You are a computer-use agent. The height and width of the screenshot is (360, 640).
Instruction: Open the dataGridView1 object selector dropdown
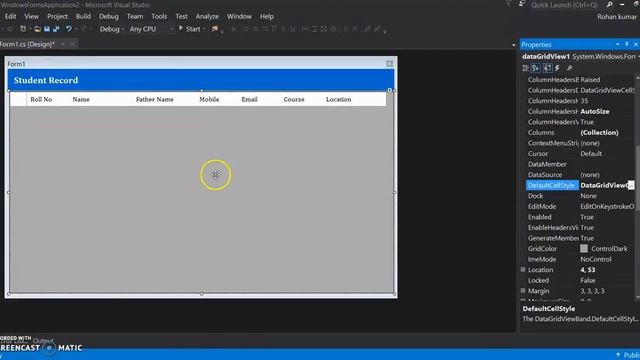click(638, 56)
